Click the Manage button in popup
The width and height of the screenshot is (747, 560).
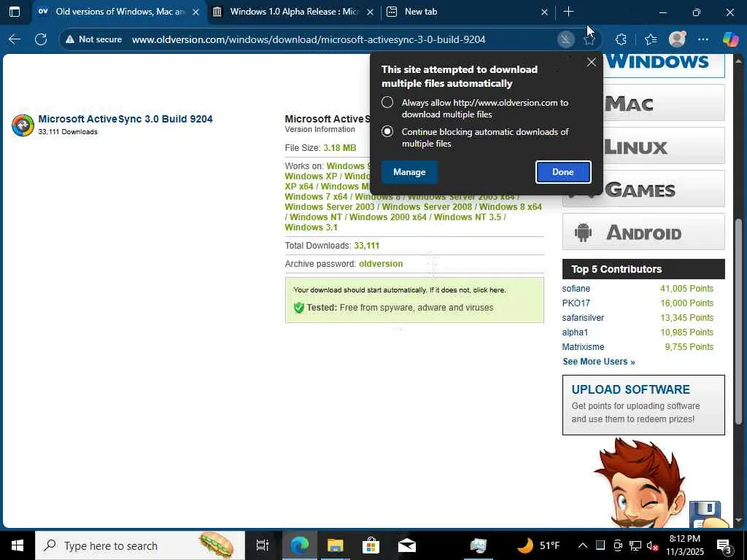409,172
